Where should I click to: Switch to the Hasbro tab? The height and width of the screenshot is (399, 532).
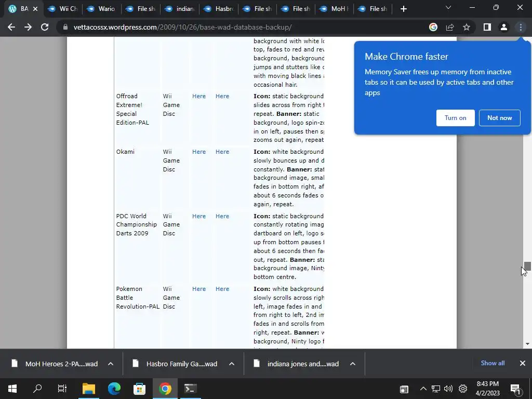219,9
